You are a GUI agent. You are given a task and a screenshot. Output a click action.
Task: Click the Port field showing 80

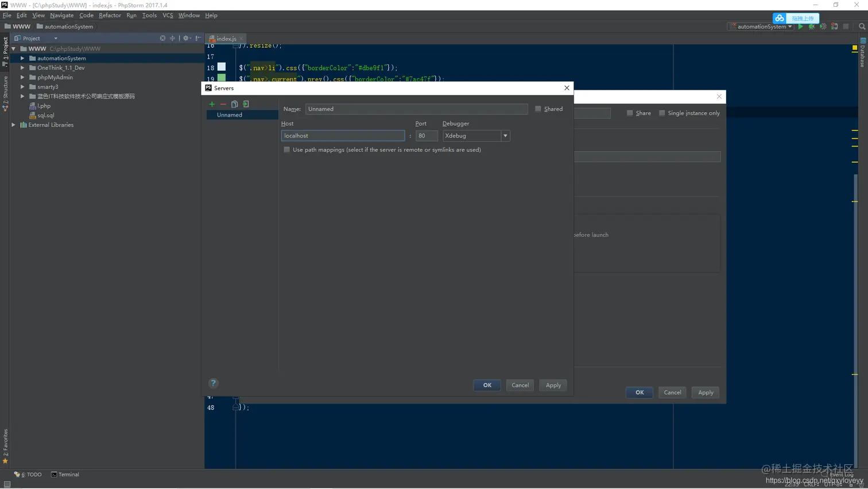pos(427,136)
